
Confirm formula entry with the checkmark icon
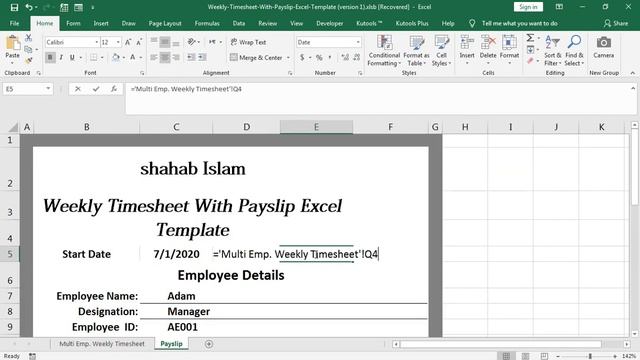click(x=96, y=89)
